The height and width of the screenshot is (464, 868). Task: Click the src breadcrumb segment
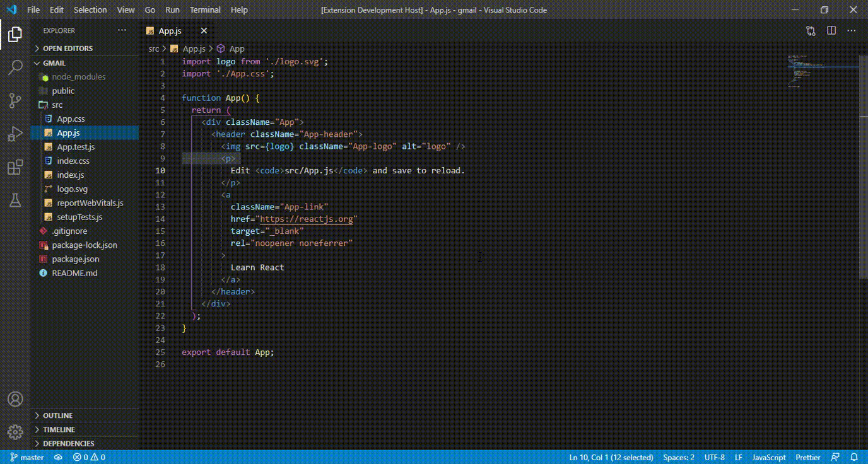pos(154,49)
